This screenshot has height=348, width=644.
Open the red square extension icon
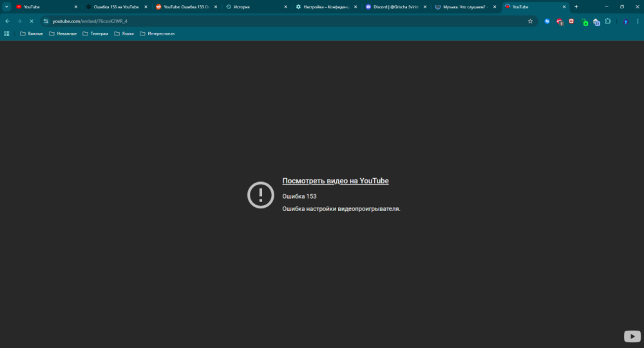point(571,21)
